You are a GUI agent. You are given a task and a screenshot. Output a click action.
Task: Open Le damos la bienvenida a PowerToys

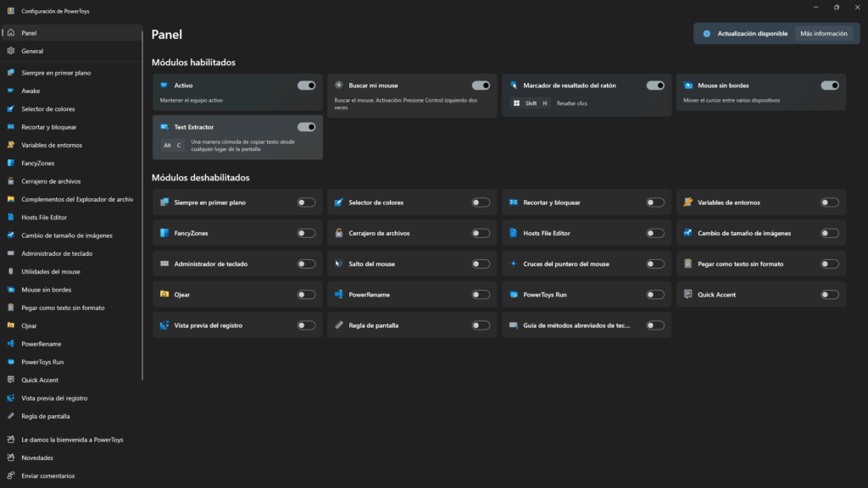[71, 440]
